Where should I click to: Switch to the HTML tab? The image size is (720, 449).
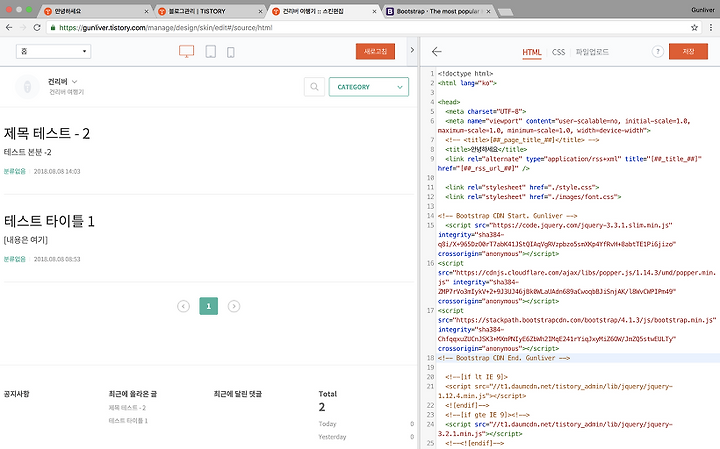pyautogui.click(x=532, y=52)
